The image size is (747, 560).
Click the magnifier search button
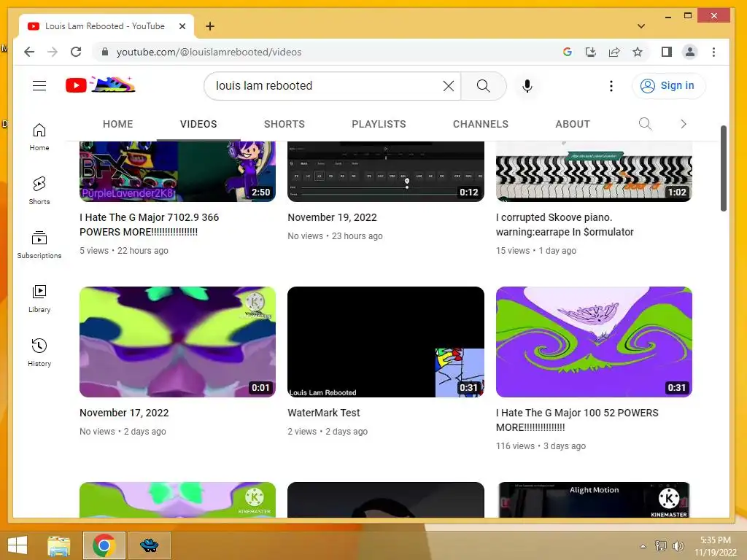(484, 86)
